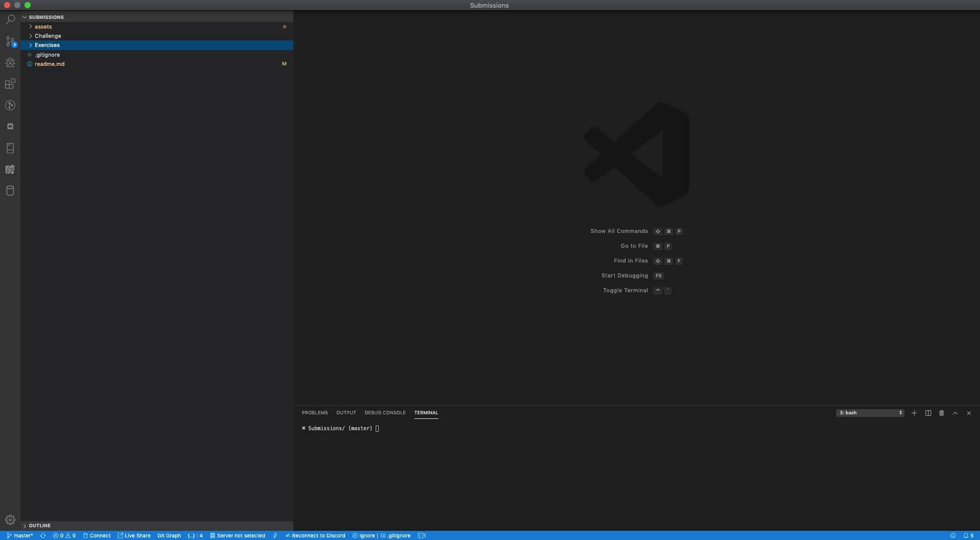Open the database icon in activity bar
The width and height of the screenshot is (980, 540).
10,191
